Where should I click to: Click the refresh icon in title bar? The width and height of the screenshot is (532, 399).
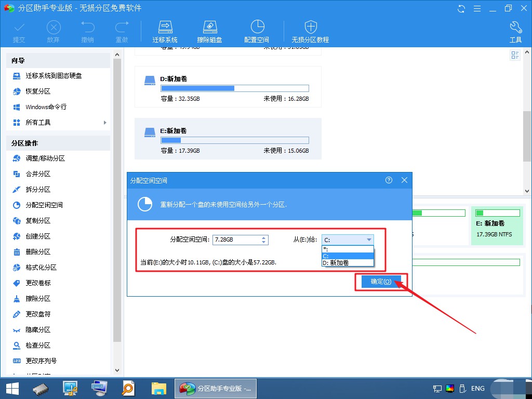point(461,8)
